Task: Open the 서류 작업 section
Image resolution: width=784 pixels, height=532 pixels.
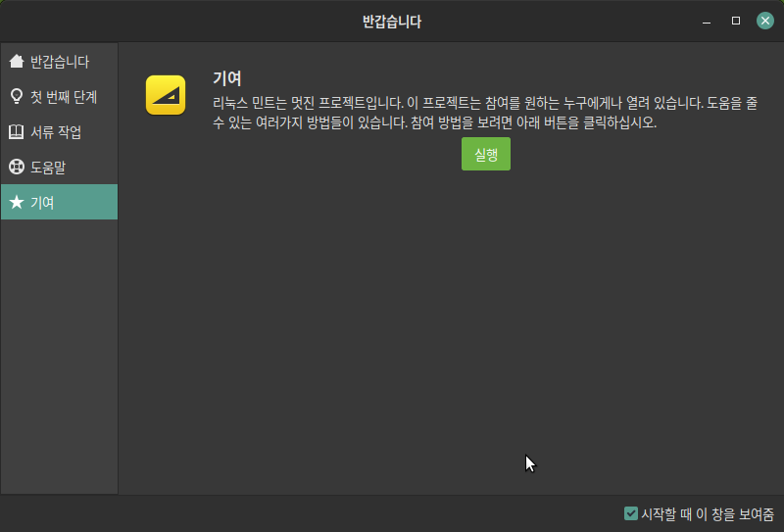Action: pos(59,132)
